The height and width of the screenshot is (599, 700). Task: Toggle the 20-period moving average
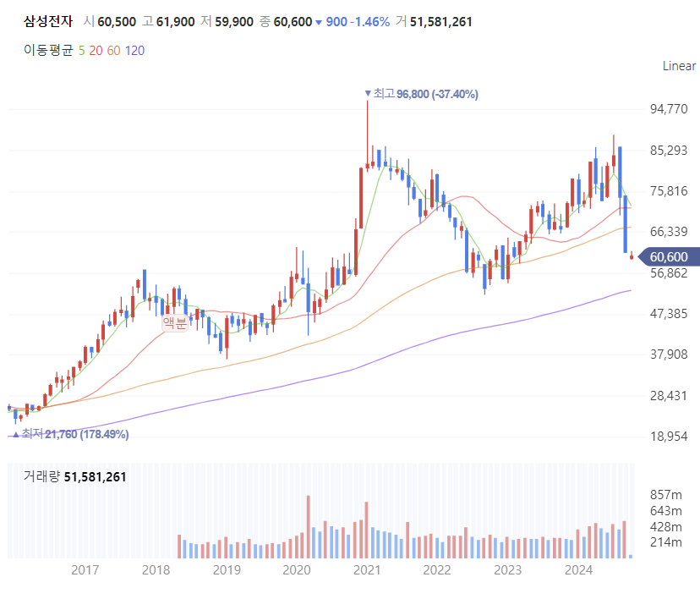[96, 51]
